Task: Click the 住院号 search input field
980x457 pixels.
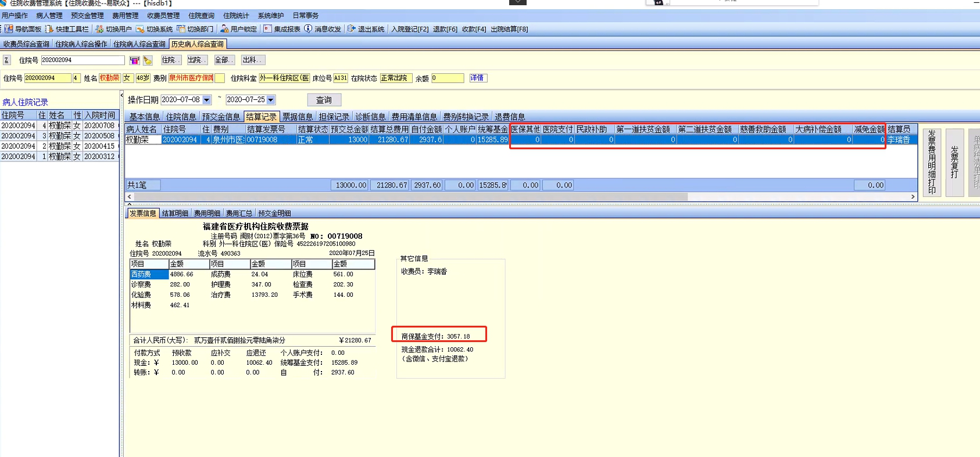Action: tap(83, 60)
